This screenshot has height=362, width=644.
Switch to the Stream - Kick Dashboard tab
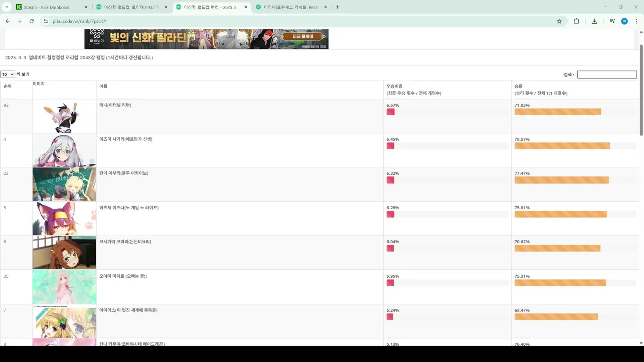click(51, 7)
